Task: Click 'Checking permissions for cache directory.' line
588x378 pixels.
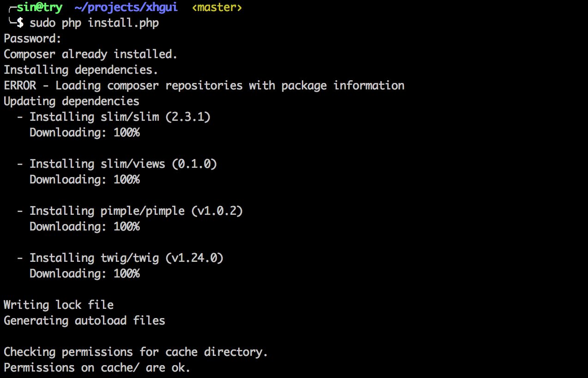Action: coord(136,352)
